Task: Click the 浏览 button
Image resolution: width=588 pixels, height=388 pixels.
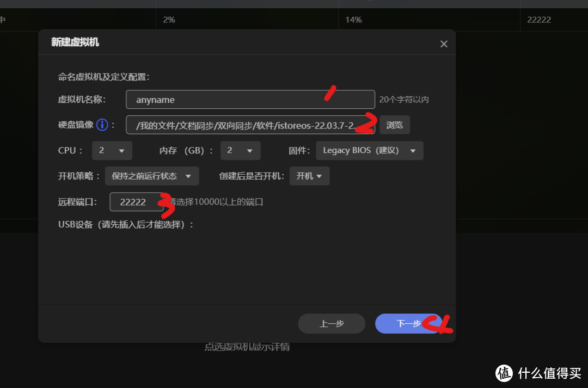Action: pos(394,125)
